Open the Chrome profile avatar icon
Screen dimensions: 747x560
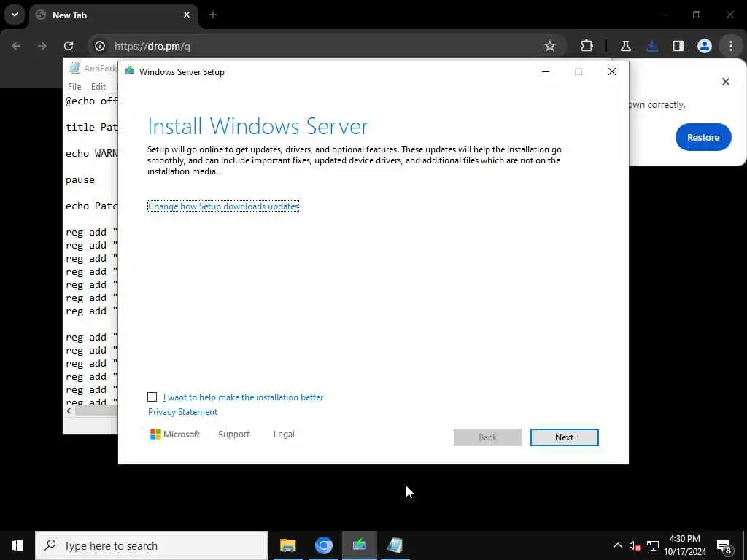705,46
